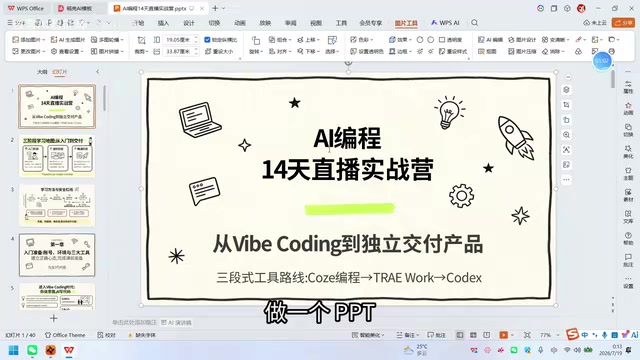The image size is (640, 360).
Task: Open the Animation (动画) ribbon tab
Action: [240, 23]
